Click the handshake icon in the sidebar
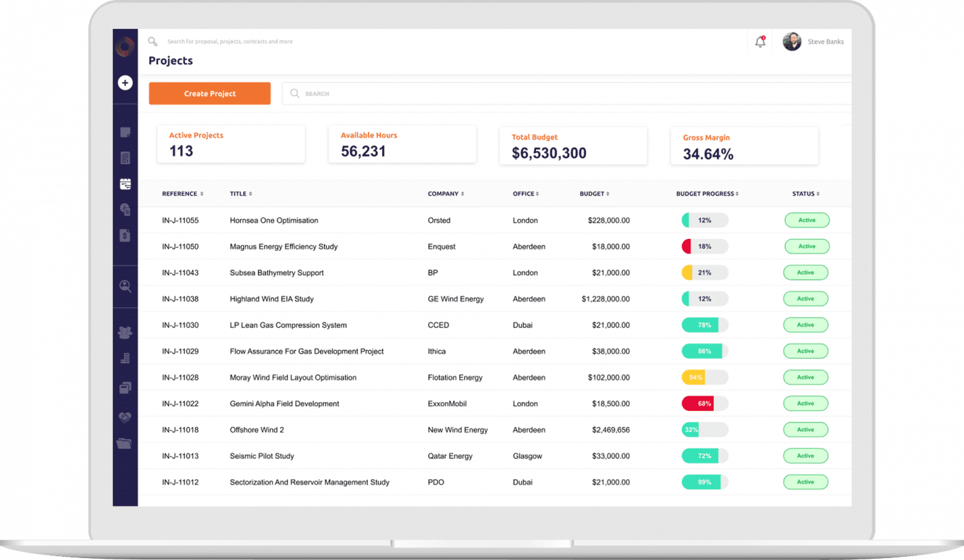964x560 pixels. coord(125,417)
